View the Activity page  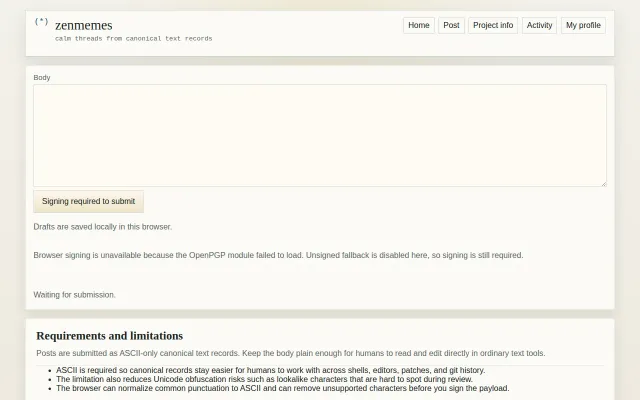click(x=539, y=25)
